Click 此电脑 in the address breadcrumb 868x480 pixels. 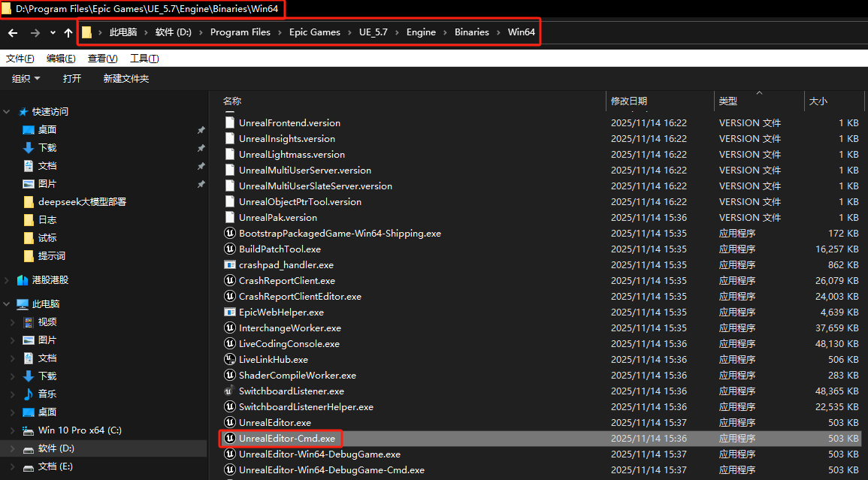click(123, 32)
